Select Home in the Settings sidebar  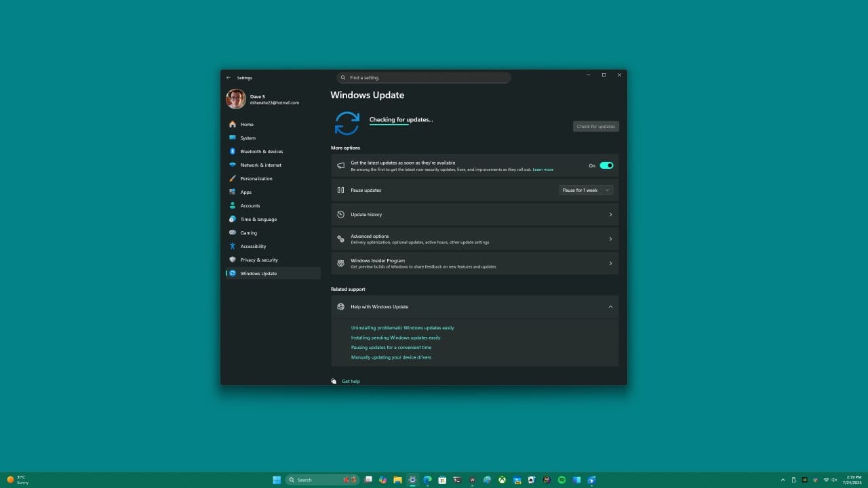click(247, 124)
